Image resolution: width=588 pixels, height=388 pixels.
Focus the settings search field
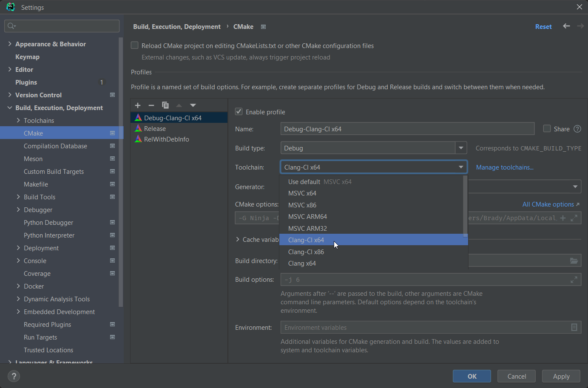[x=62, y=26]
